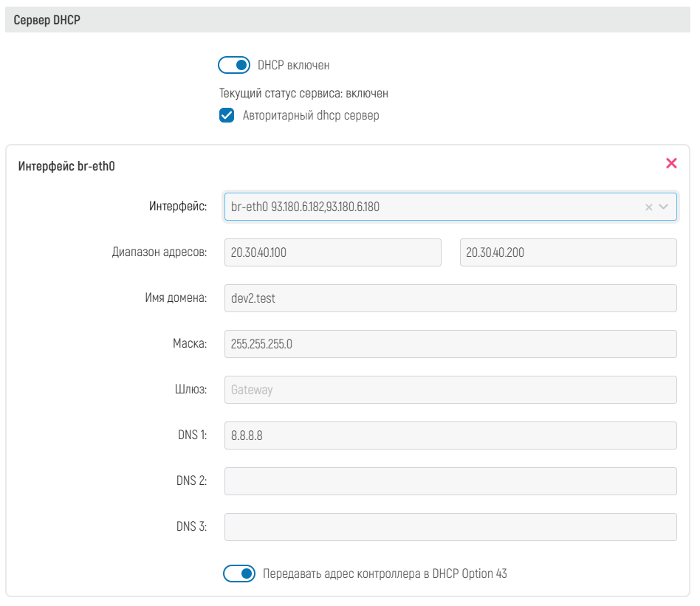Click the range start address field 20.30.40.100
The image size is (700, 606).
pos(332,252)
